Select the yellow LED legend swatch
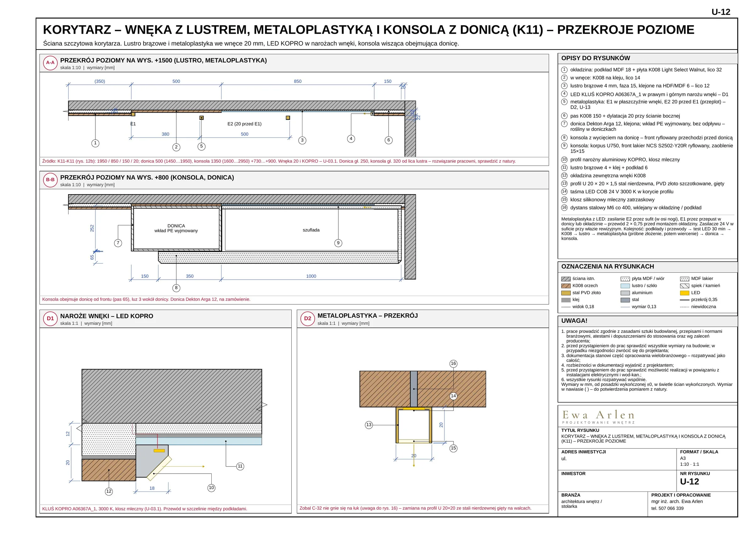This screenshot has height=535, width=756. (x=684, y=293)
